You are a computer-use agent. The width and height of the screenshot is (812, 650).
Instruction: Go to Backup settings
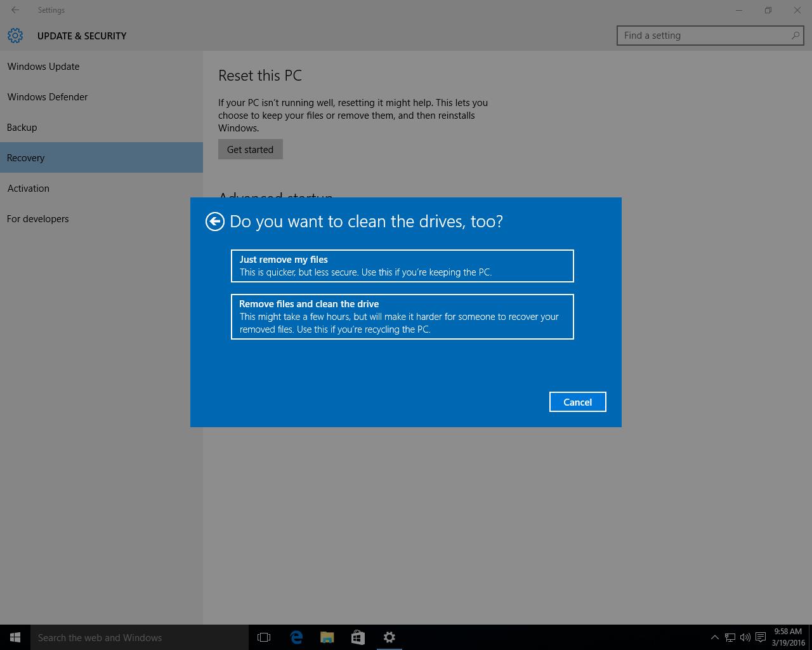(101, 127)
